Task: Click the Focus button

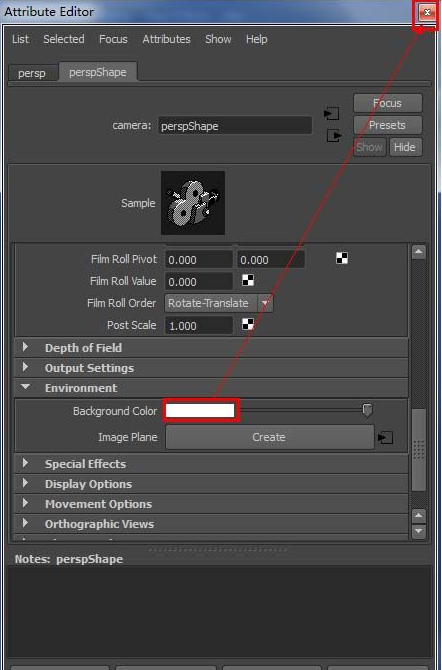Action: [x=388, y=103]
